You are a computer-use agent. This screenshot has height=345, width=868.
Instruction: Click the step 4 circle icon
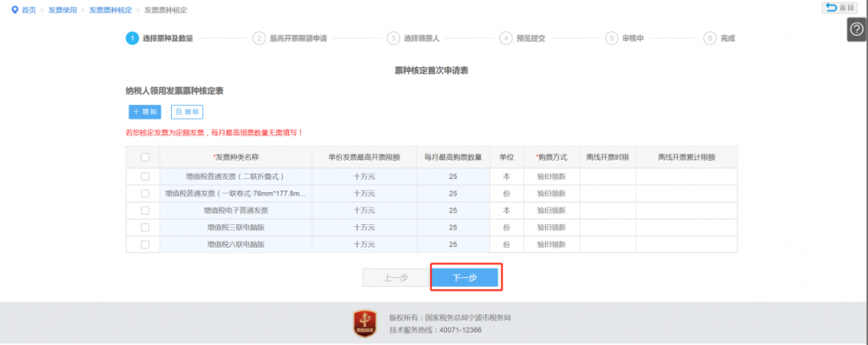pyautogui.click(x=505, y=38)
